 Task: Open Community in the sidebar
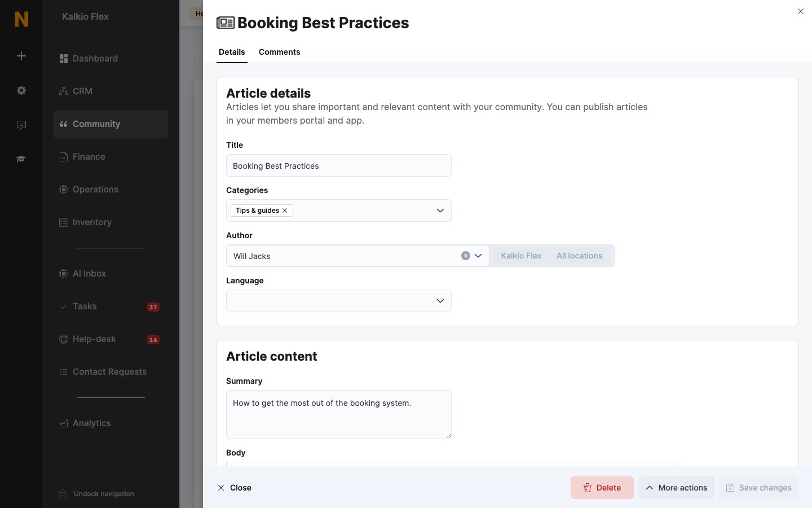[111, 124]
